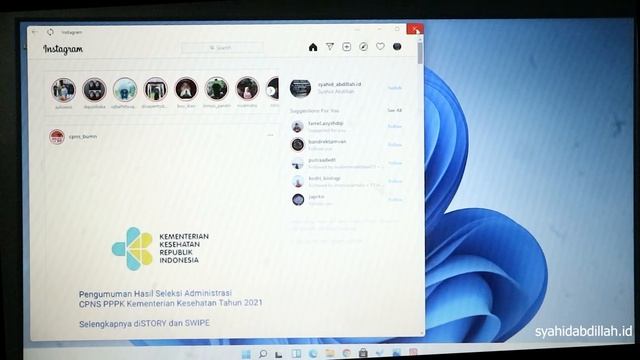Open the fifth story with dark red avatar
The height and width of the screenshot is (360, 640).
pyautogui.click(x=186, y=89)
